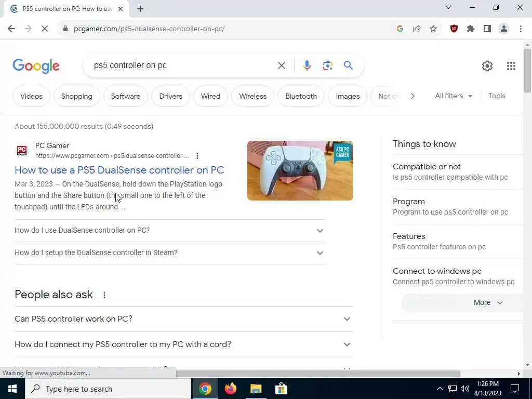Open How to use a PS5 DualSense controller on PC
The height and width of the screenshot is (399, 532).
pyautogui.click(x=119, y=170)
